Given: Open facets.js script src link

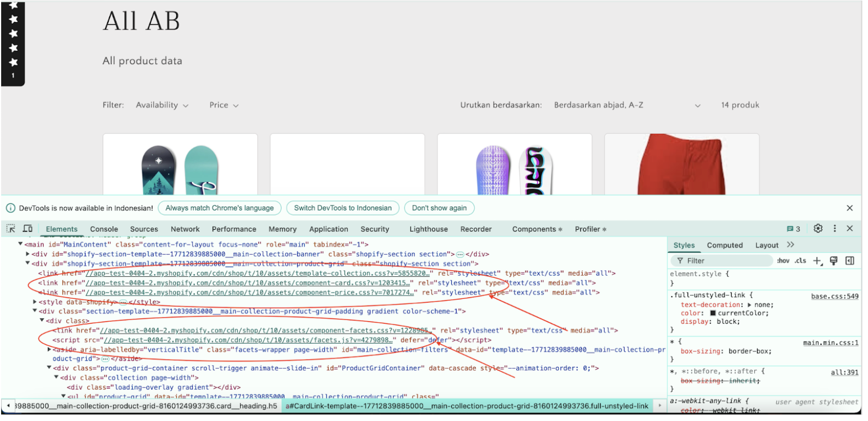Looking at the screenshot, I should (248, 340).
